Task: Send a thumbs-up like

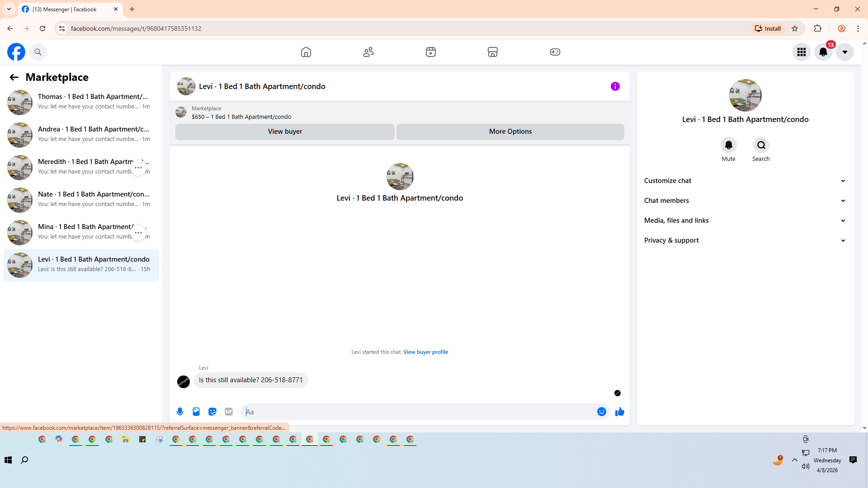Action: click(x=620, y=412)
